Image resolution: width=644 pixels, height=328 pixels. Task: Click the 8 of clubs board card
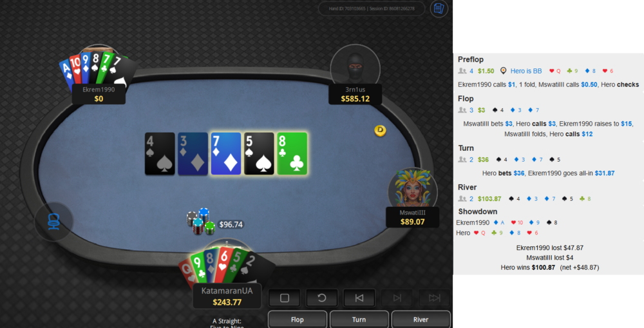coord(292,154)
